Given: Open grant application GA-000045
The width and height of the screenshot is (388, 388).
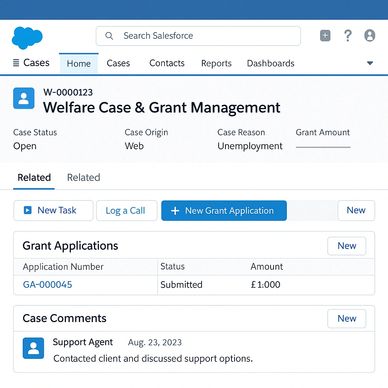Looking at the screenshot, I should coord(47,285).
